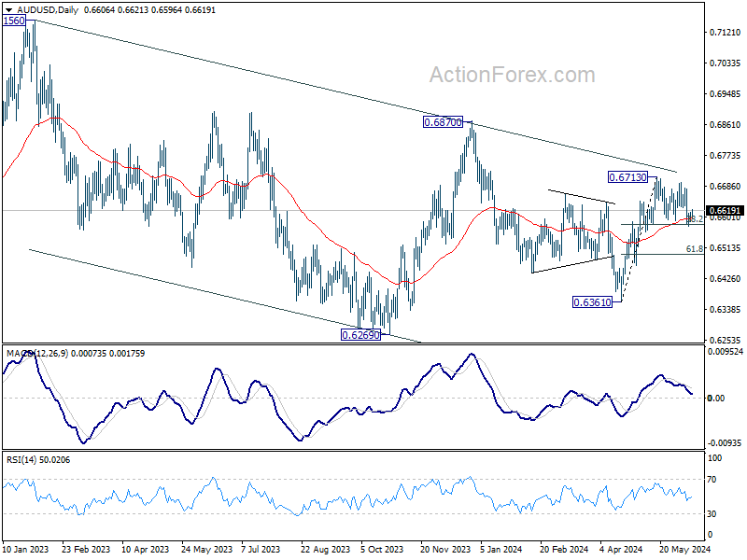Select the 1560 label at top left
747x560 pixels.
click(14, 21)
